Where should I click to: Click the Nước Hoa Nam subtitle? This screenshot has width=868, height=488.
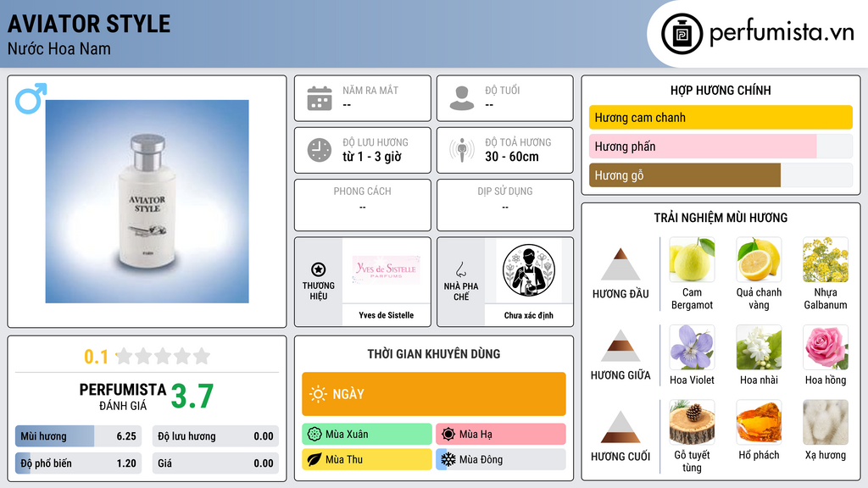coord(59,48)
